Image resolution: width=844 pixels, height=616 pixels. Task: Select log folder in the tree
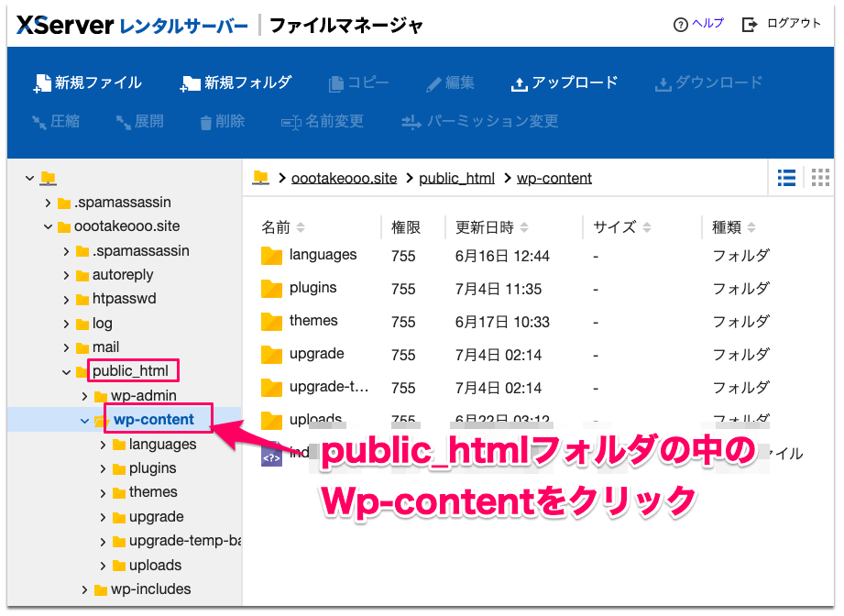coord(103,324)
